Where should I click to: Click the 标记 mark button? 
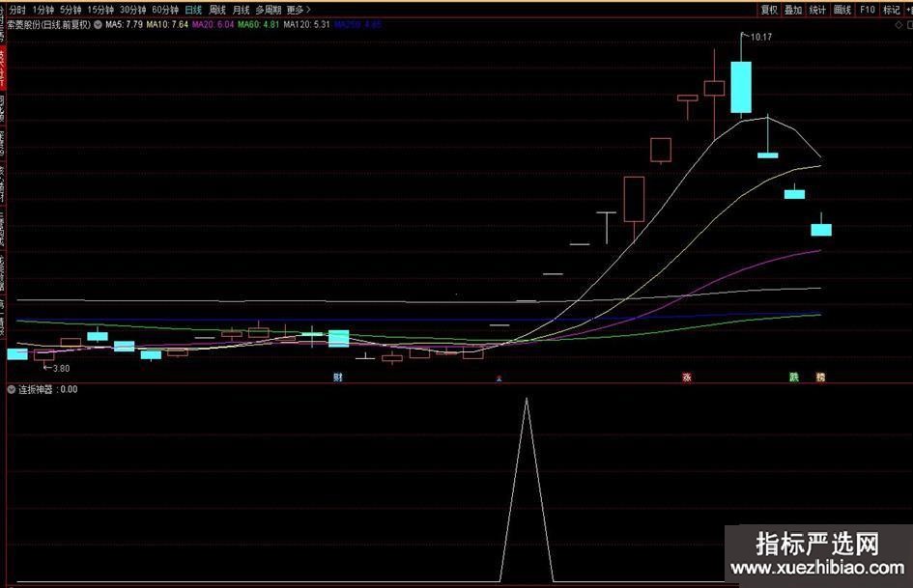tap(892, 10)
